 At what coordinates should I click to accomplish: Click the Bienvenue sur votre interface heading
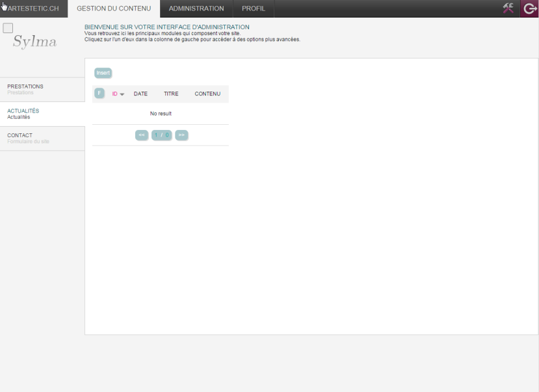(x=167, y=27)
